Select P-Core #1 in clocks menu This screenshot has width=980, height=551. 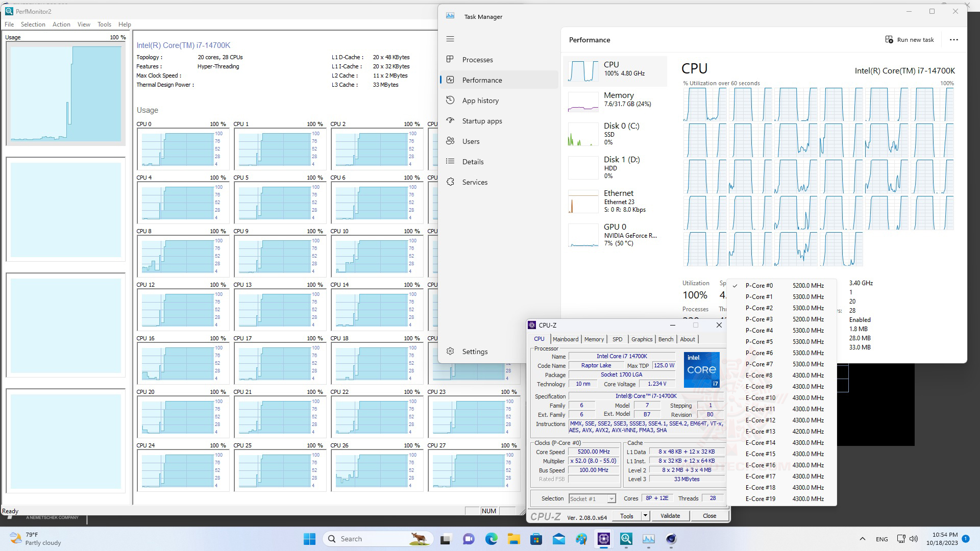click(x=759, y=297)
